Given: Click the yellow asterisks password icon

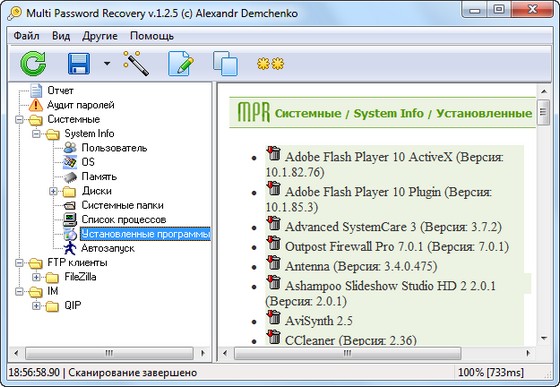Looking at the screenshot, I should click(x=270, y=64).
